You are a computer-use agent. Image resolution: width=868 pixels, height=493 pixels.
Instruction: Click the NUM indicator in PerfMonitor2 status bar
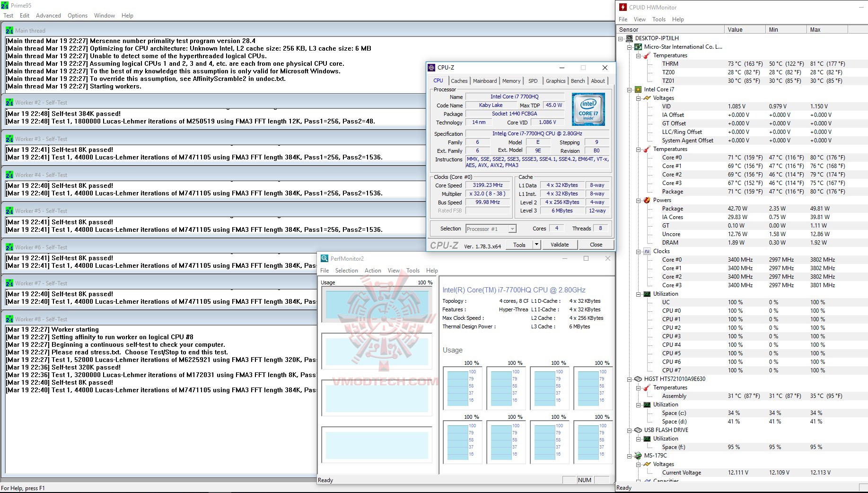[x=585, y=480]
